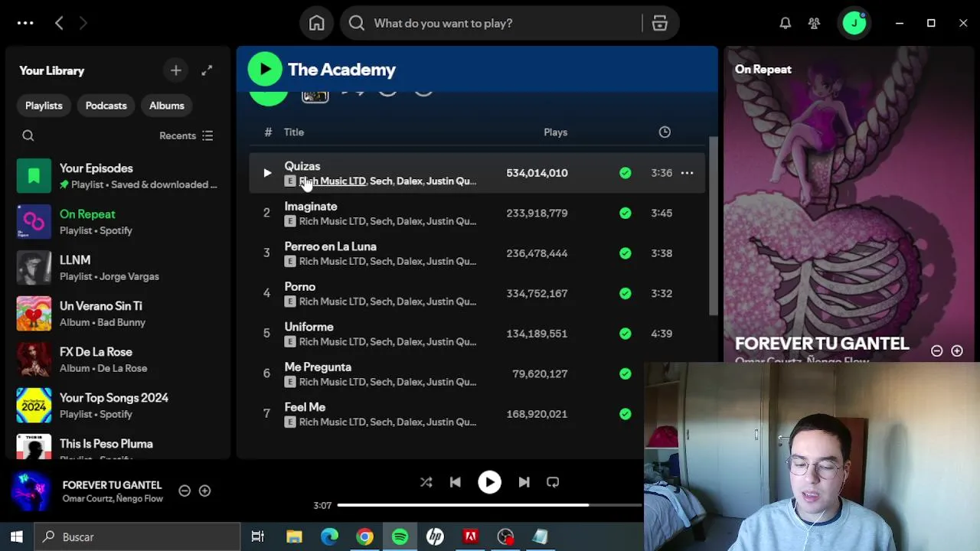The height and width of the screenshot is (551, 980).
Task: Open Un Verano Sin Ti album
Action: tap(119, 314)
